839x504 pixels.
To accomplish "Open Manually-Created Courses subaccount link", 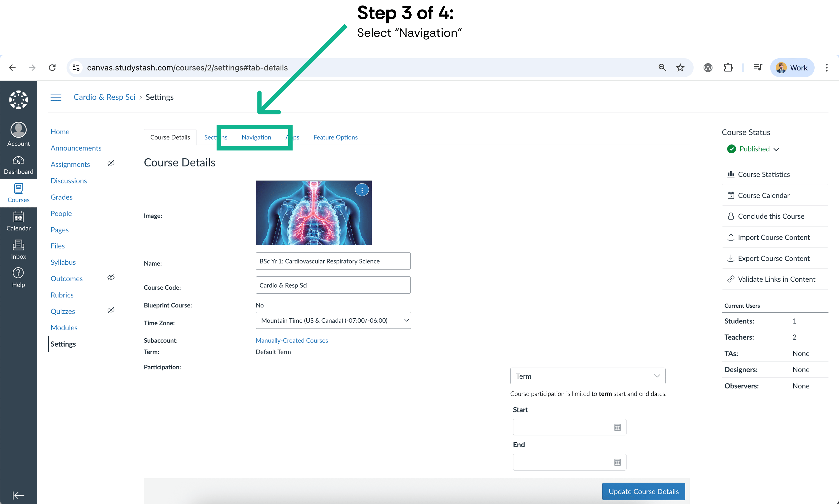I will (x=292, y=340).
